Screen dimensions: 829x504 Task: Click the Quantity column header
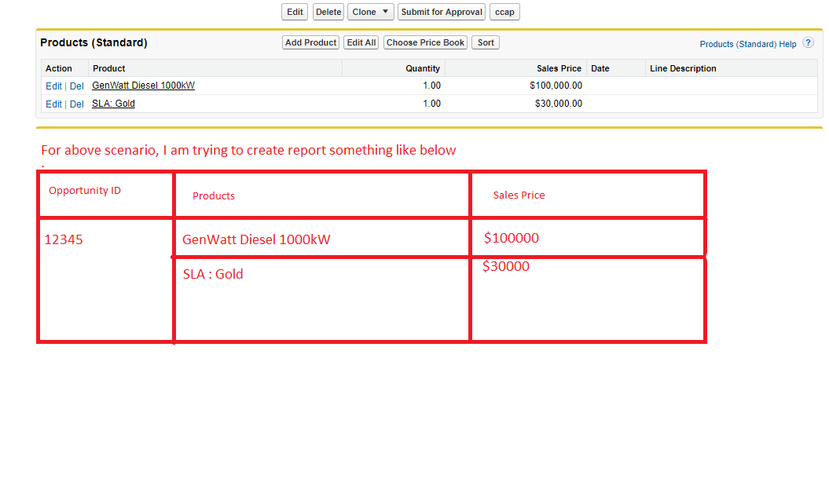point(422,68)
